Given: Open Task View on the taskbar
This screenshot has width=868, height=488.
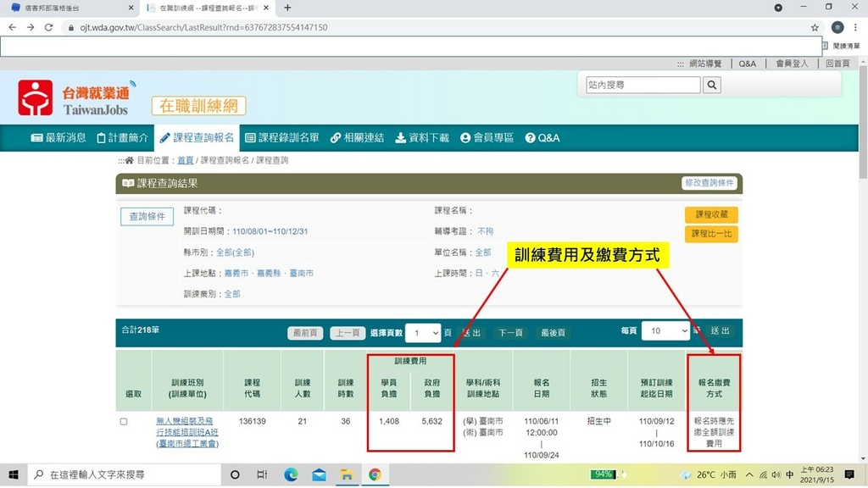Looking at the screenshot, I should point(262,474).
